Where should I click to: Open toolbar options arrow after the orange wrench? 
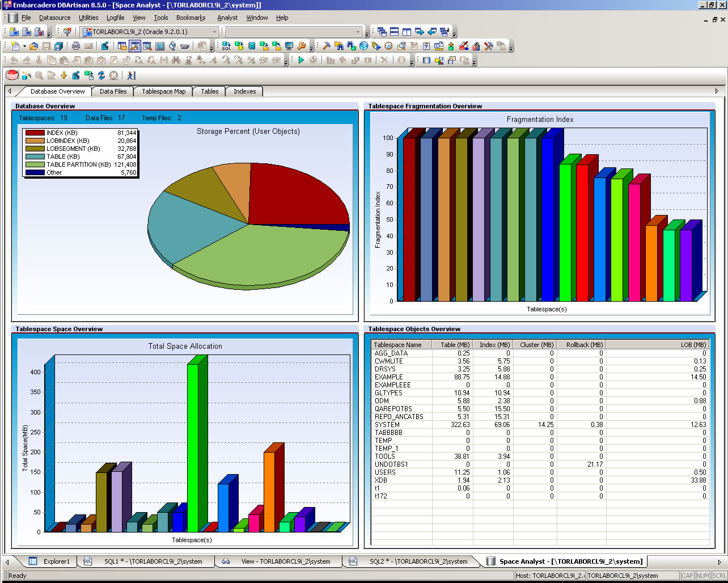click(x=312, y=48)
